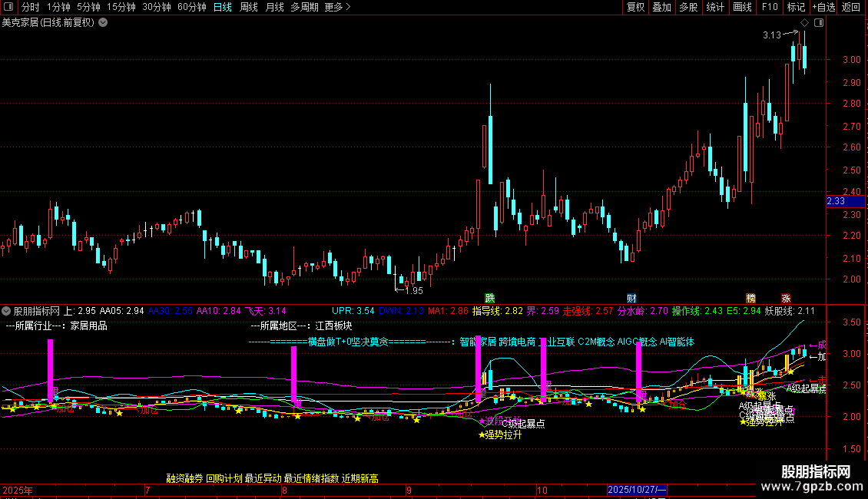The image size is (868, 499).
Task: Click the AIGC概念 concept text
Action: (x=637, y=342)
